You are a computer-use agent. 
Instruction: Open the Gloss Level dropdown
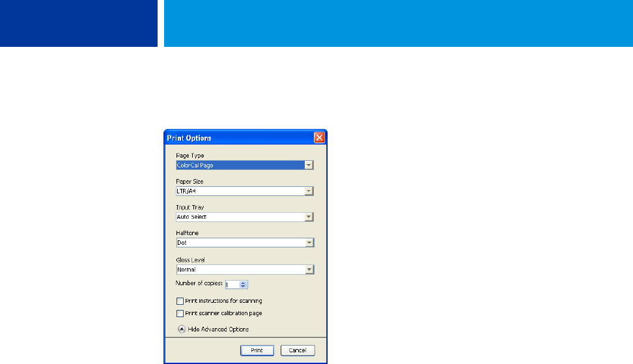point(245,270)
